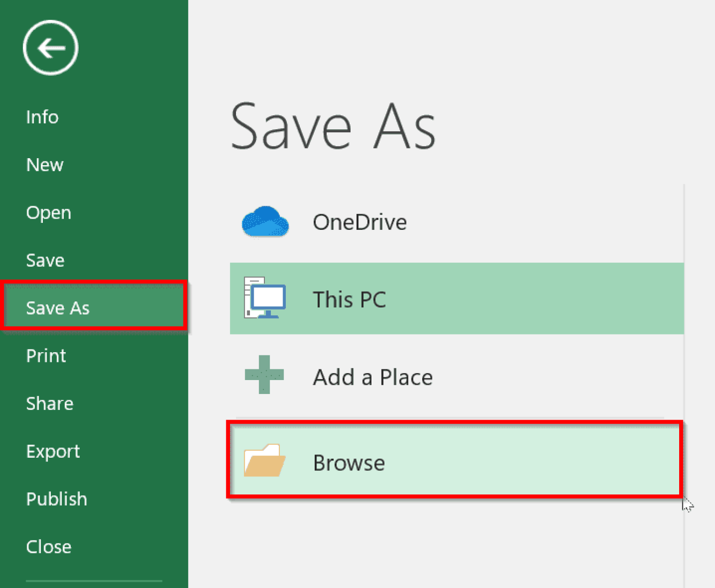Open the Export menu entry
The image size is (715, 588).
point(53,451)
